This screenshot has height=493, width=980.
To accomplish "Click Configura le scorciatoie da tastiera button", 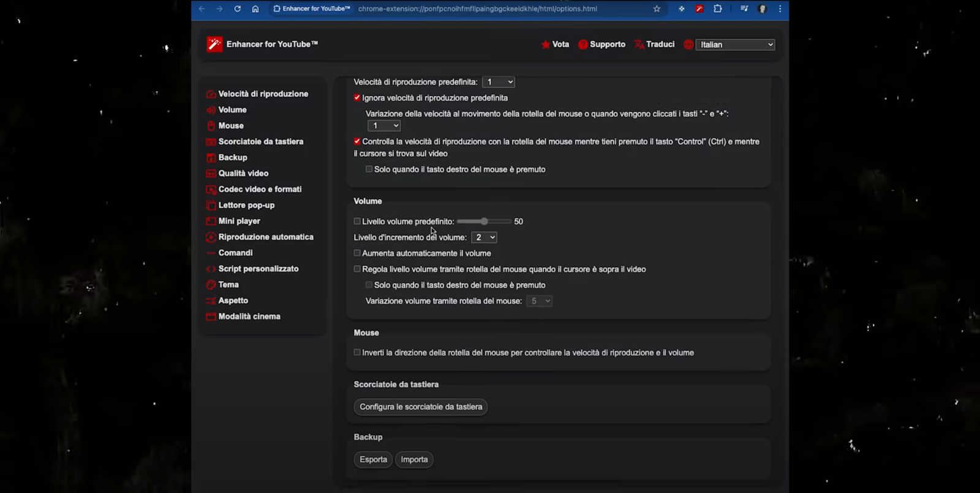I will (x=421, y=407).
